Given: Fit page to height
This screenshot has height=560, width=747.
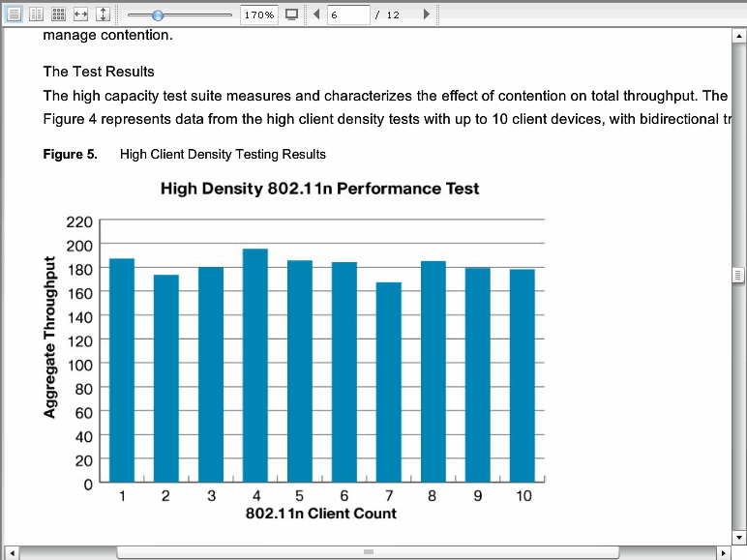Looking at the screenshot, I should pyautogui.click(x=103, y=15).
